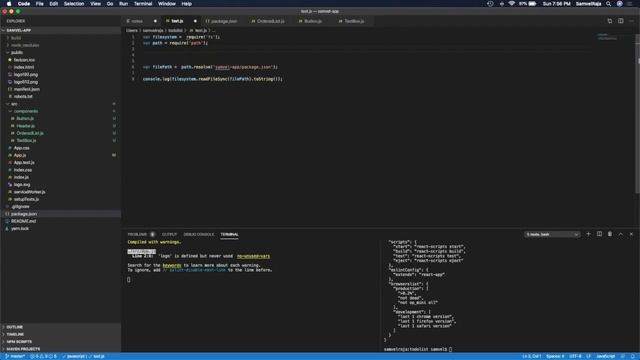Click the master git branch indicator
Screen dimensions: 640x360
pyautogui.click(x=15, y=356)
